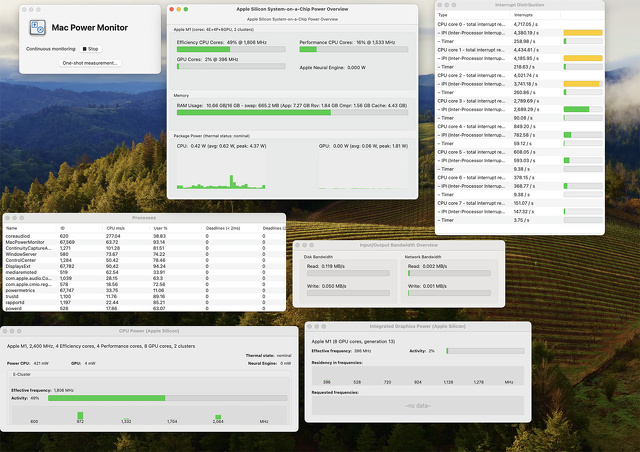The height and width of the screenshot is (452, 640).
Task: Select the CPU core 7 total interrupt row
Action: (520, 203)
